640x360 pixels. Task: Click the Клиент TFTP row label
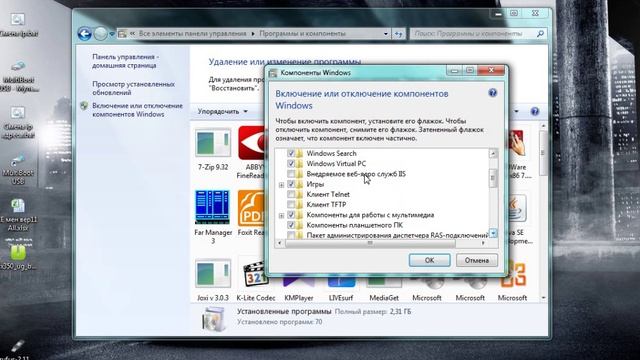tap(326, 204)
